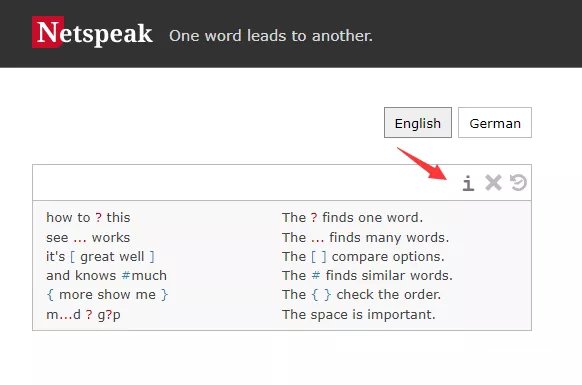Click text 'The { } check the order.'
The width and height of the screenshot is (582, 385).
click(x=362, y=295)
